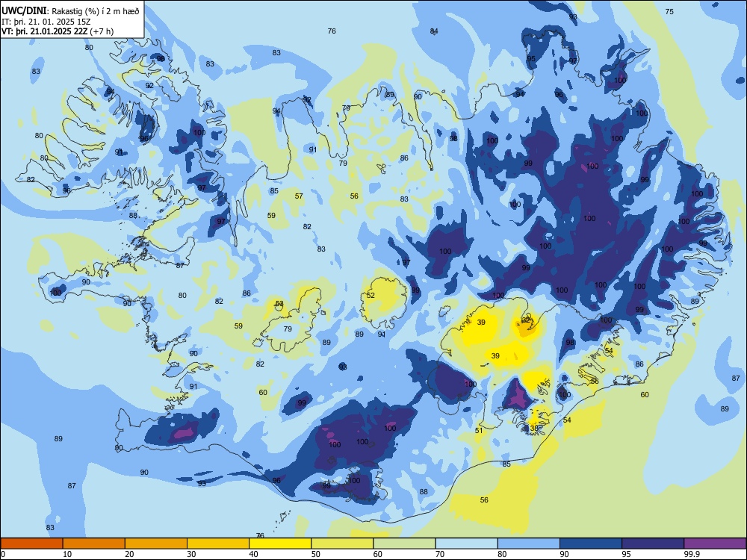Select the legend tick label "10"
The height and width of the screenshot is (560, 747).
(x=67, y=554)
